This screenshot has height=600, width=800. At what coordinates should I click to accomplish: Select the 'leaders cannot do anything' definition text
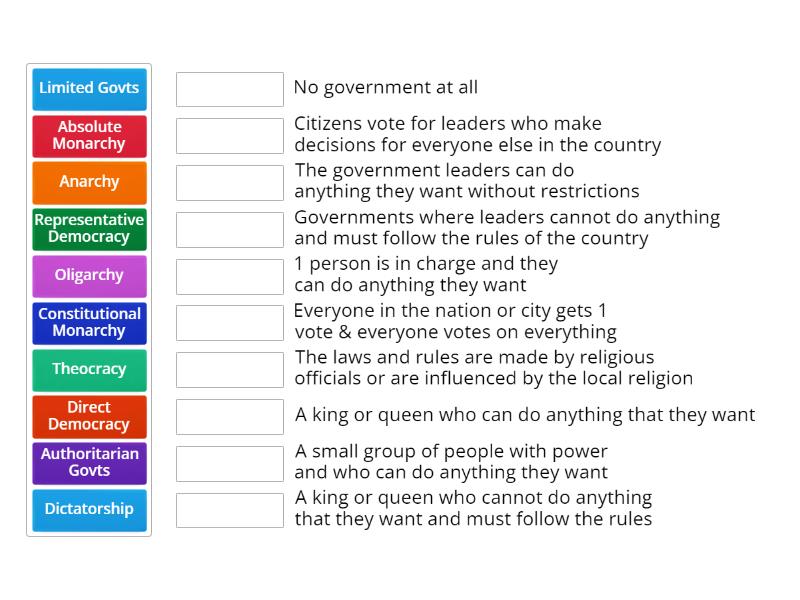[x=506, y=228]
